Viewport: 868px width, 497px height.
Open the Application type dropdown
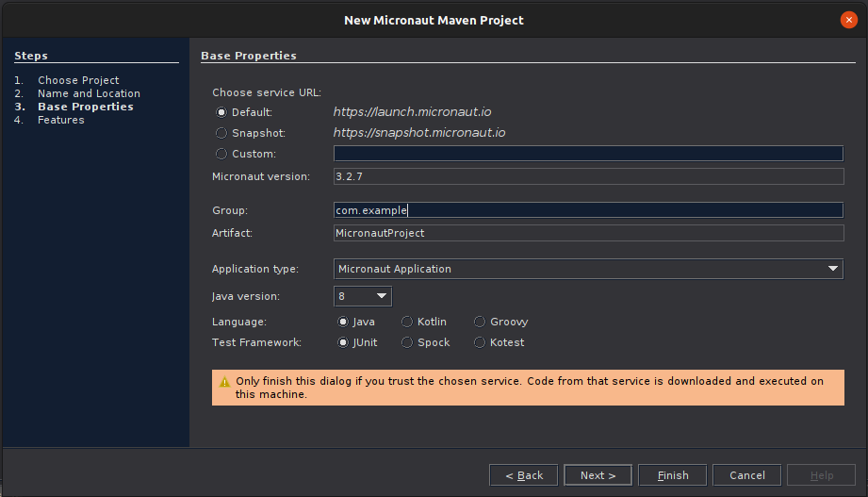(x=588, y=269)
